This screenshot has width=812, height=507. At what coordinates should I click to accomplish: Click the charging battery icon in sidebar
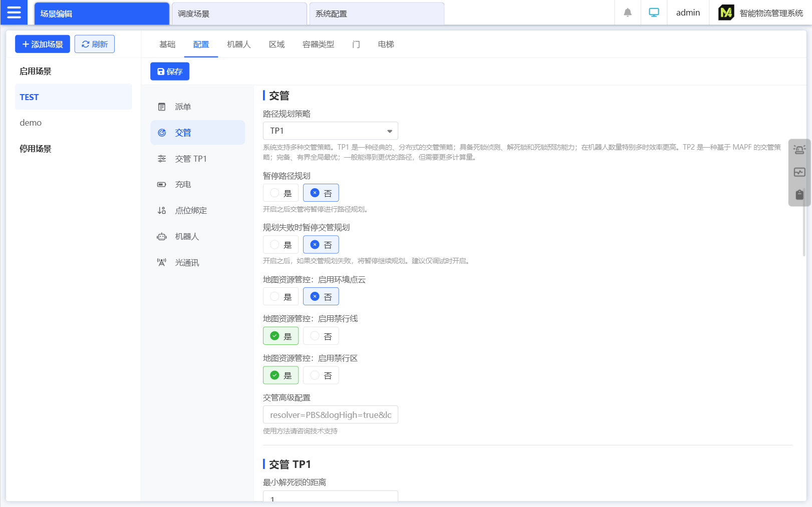click(162, 185)
